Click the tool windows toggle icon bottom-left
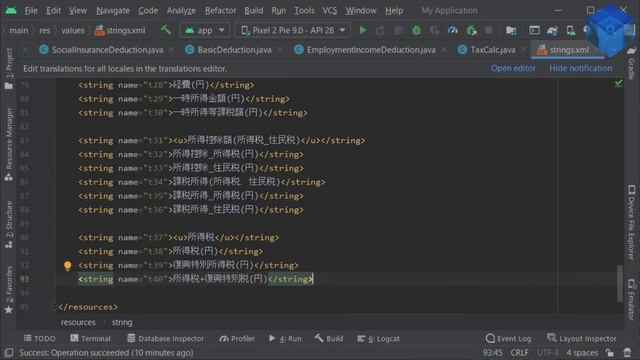This screenshot has height=360, width=640. pyautogui.click(x=9, y=352)
